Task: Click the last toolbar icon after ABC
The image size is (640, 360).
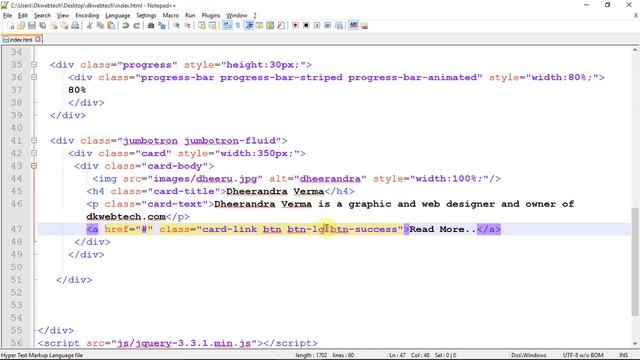Action: coord(364,26)
